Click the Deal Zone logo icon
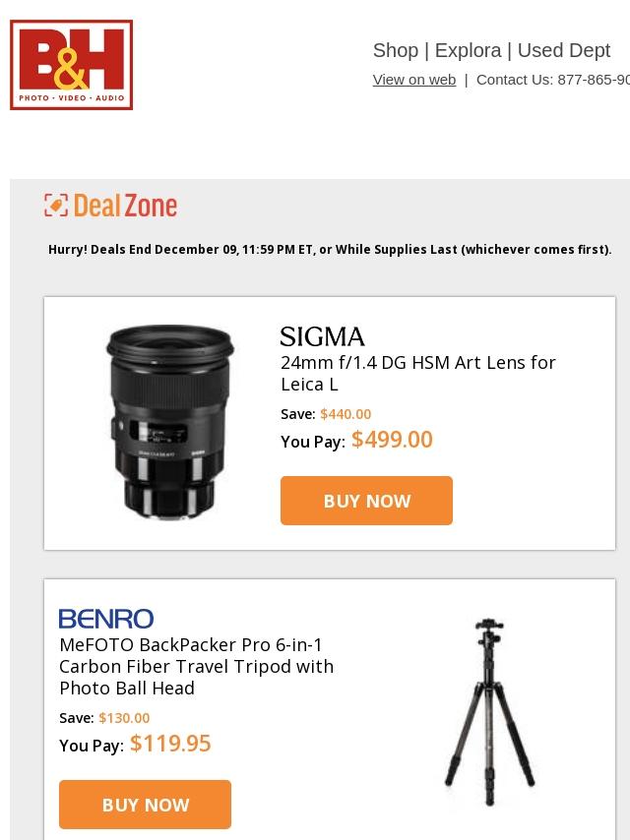Viewport: 630px width, 840px height. pyautogui.click(x=56, y=205)
